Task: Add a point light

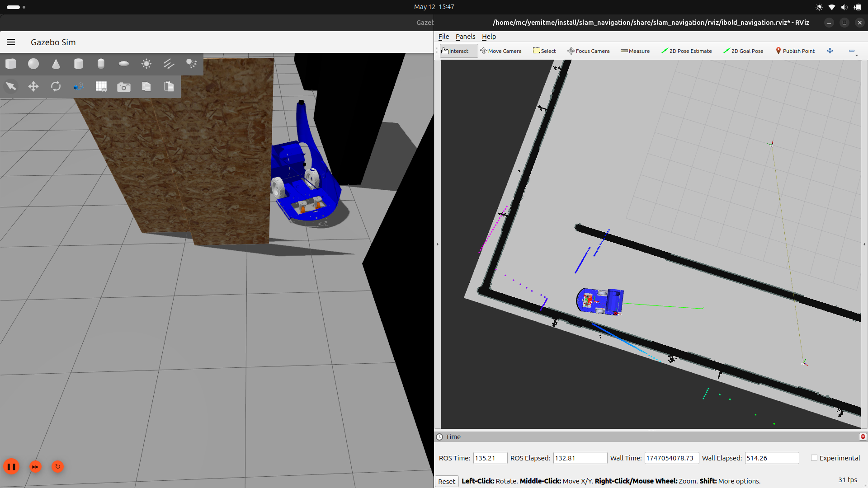Action: coord(146,64)
